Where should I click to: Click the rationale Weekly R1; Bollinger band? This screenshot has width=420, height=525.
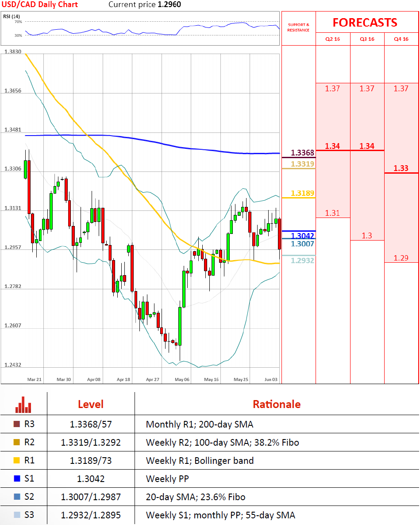click(200, 460)
